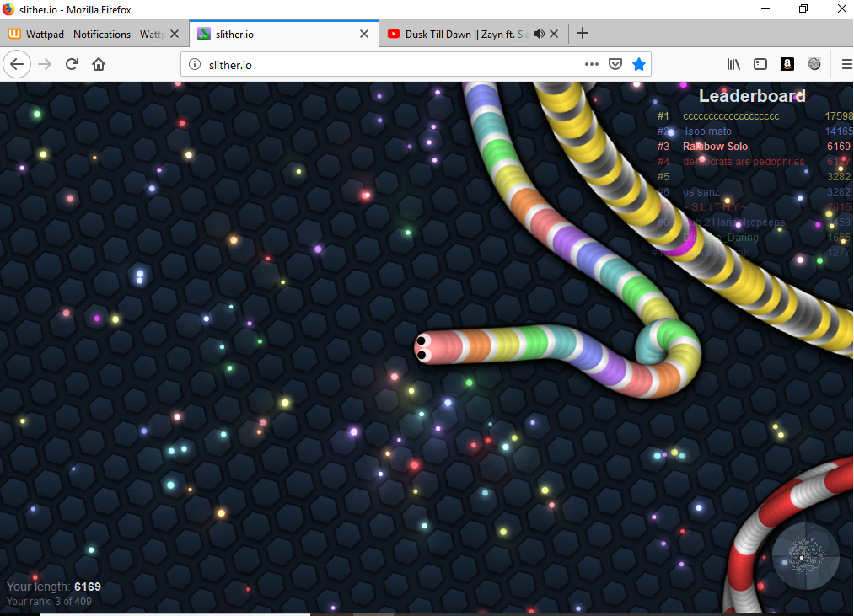Open the Firefox hamburger menu
This screenshot has width=854, height=616.
(847, 64)
